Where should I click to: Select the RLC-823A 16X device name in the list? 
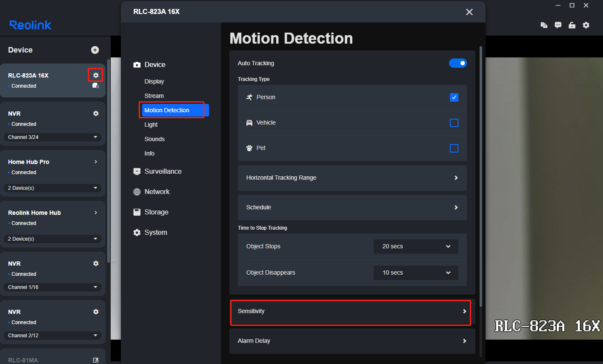28,75
